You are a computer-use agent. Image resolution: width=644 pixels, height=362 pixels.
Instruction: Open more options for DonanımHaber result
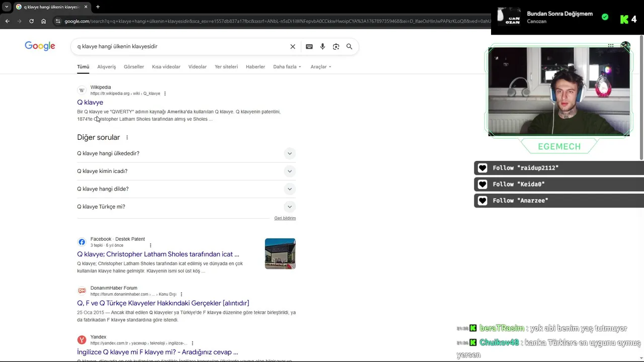tap(182, 294)
